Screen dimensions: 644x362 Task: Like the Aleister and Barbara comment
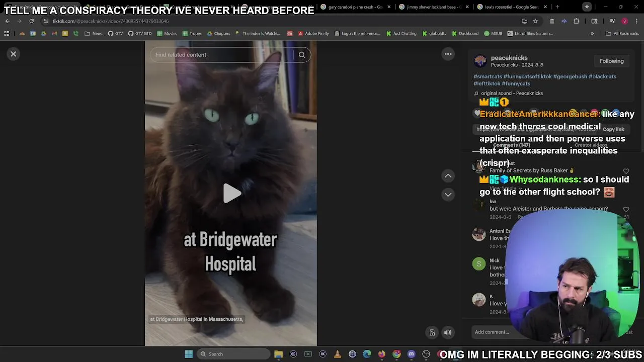(626, 209)
